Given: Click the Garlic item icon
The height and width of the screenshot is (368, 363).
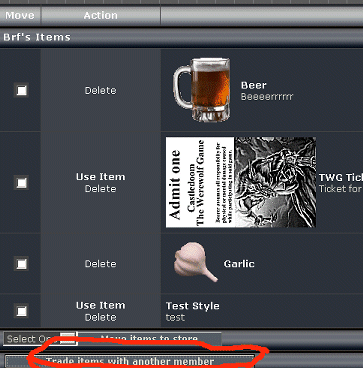Looking at the screenshot, I should pos(196,262).
